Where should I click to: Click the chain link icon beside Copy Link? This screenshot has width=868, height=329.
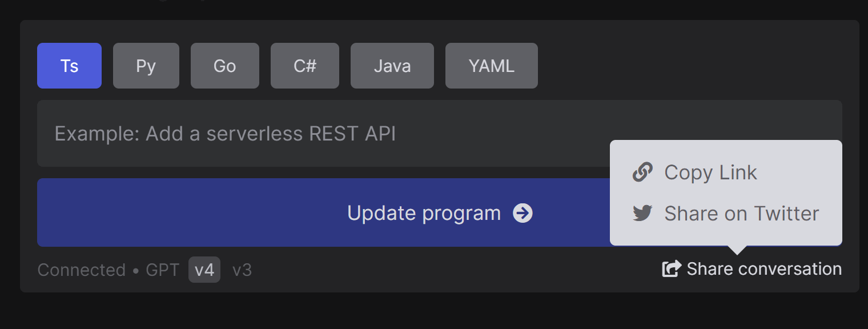click(642, 172)
